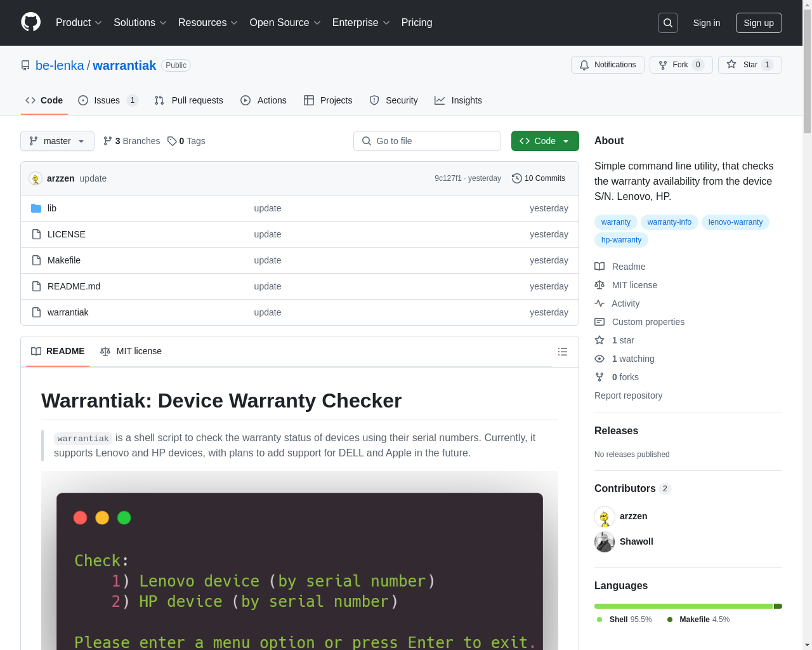Click the Makefile file icon

[36, 260]
